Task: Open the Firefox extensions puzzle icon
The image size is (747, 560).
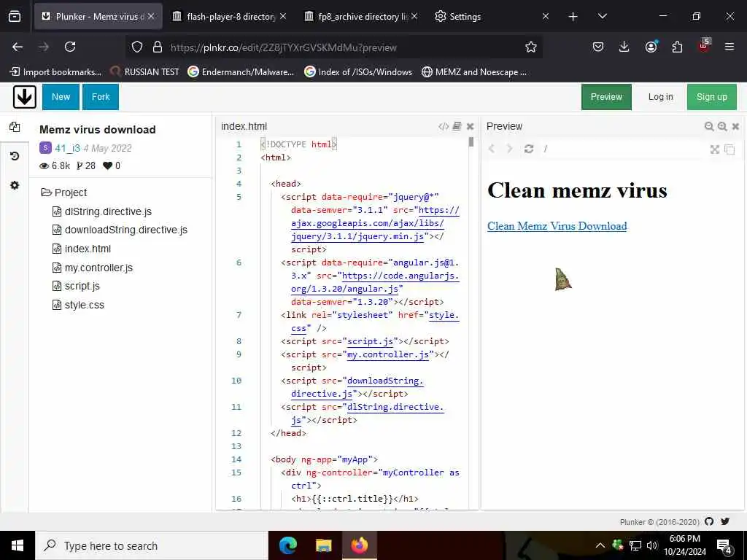Action: [677, 47]
